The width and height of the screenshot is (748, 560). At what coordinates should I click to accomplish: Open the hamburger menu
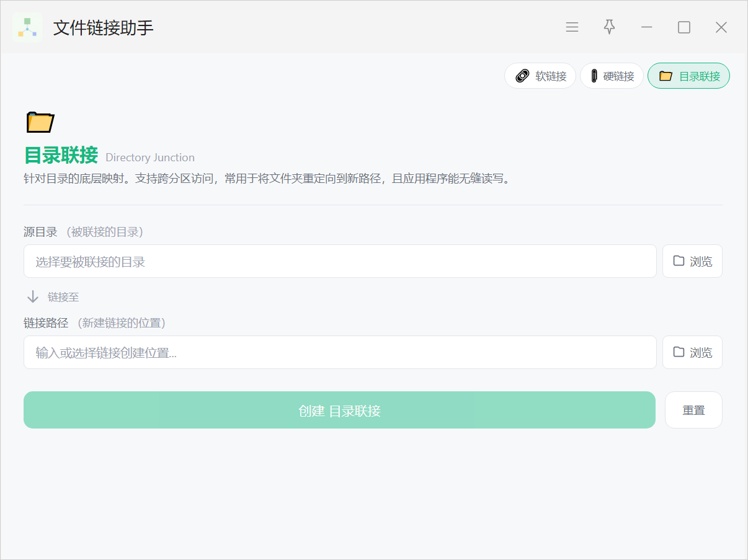coord(572,27)
